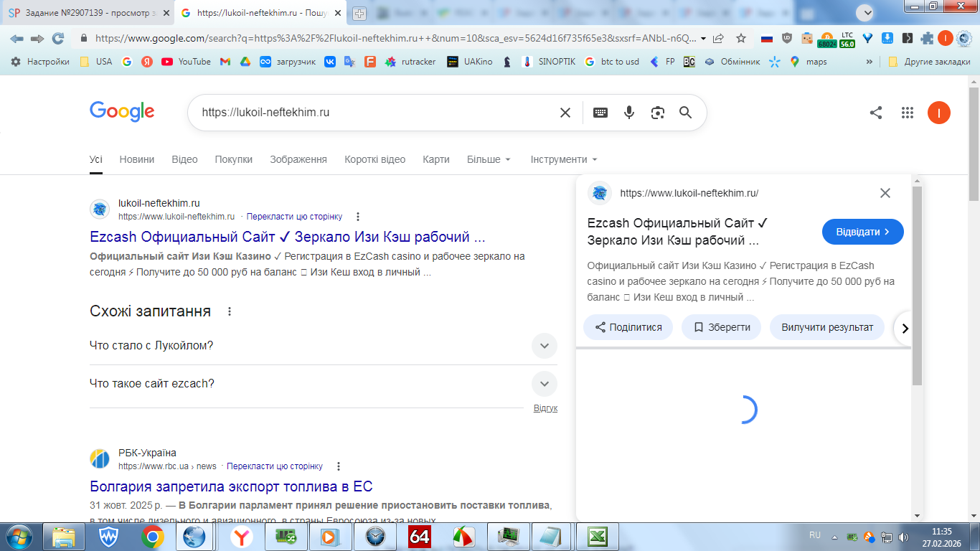Show hidden system tray icons
Screen dimensions: 980x551
click(834, 537)
